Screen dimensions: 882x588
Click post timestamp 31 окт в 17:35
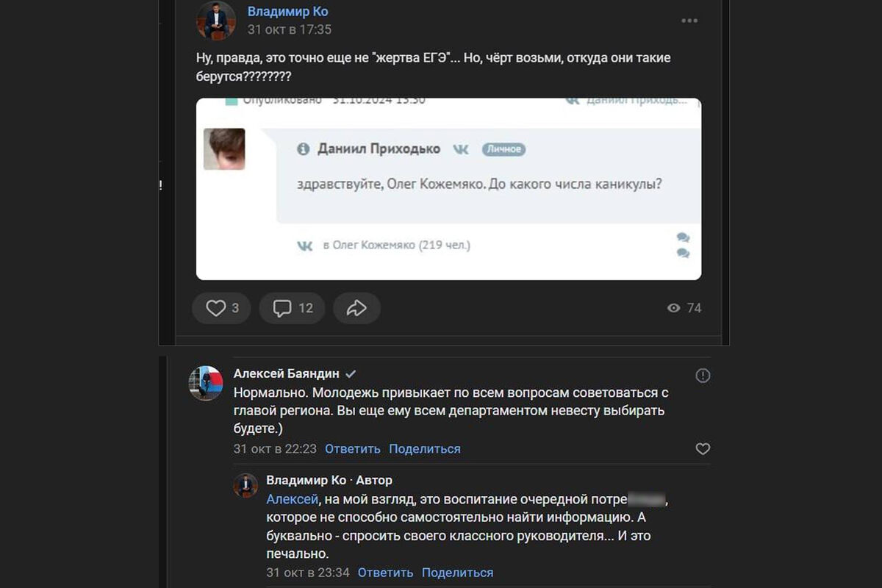coord(289,30)
